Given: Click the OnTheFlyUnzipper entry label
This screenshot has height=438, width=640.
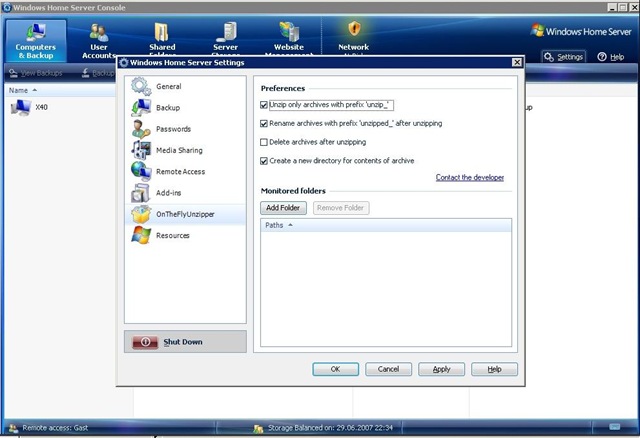Looking at the screenshot, I should pyautogui.click(x=185, y=214).
